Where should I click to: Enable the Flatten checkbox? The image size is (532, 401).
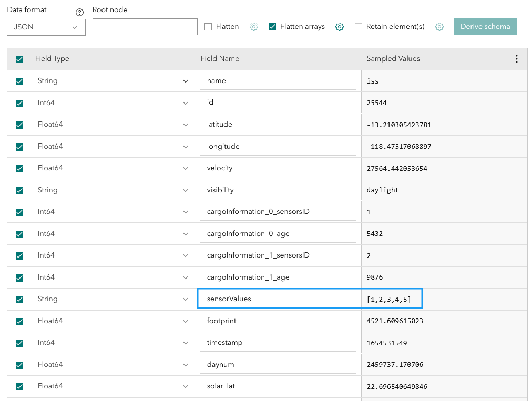click(208, 27)
